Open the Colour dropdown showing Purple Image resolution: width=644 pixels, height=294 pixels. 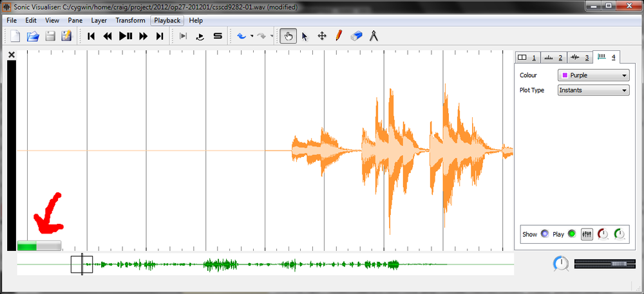click(592, 75)
